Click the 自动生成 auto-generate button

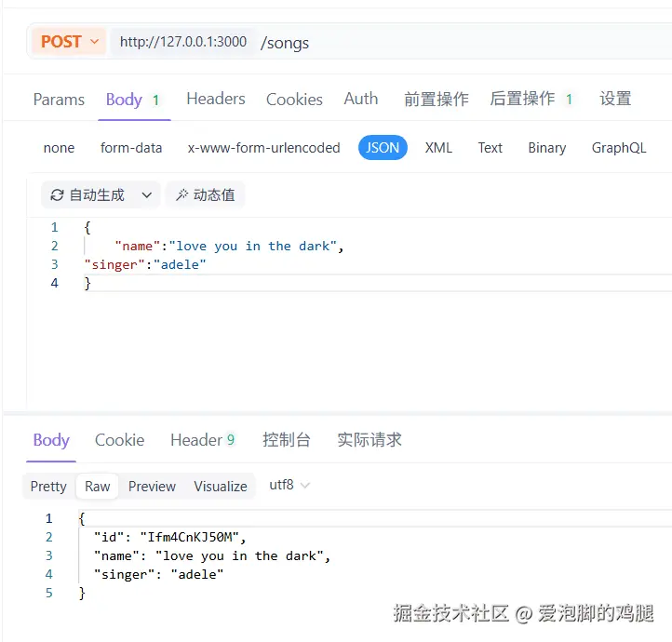click(101, 195)
